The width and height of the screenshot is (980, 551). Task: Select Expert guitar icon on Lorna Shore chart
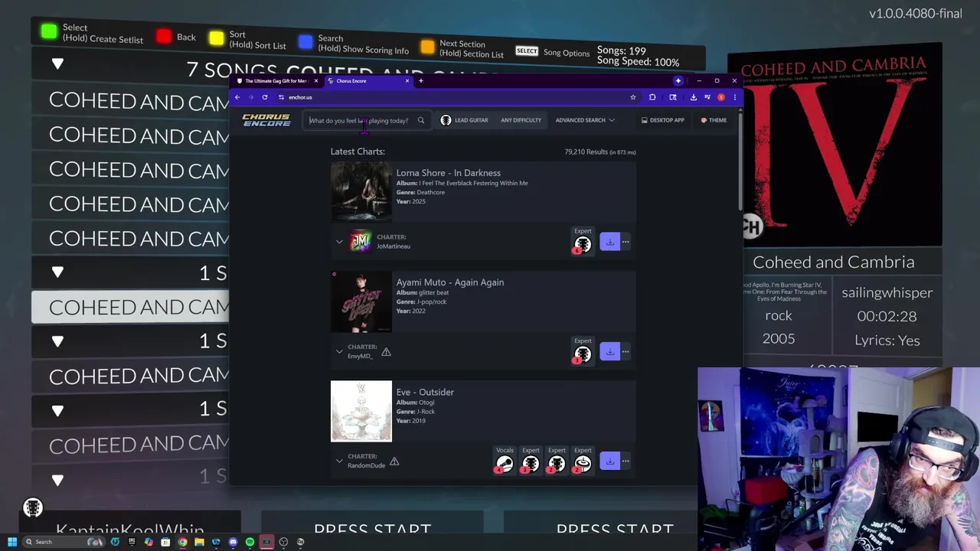583,245
